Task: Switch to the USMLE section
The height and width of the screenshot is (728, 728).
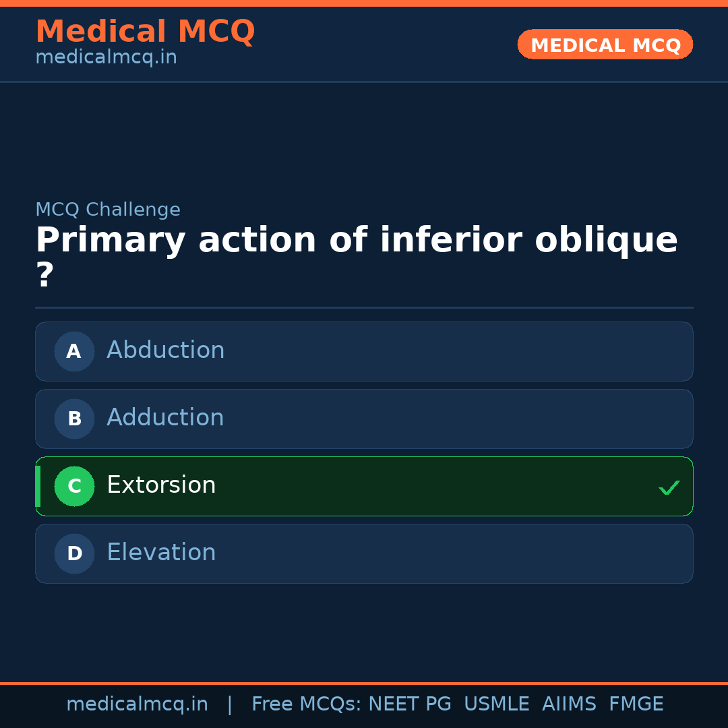Action: [x=497, y=703]
